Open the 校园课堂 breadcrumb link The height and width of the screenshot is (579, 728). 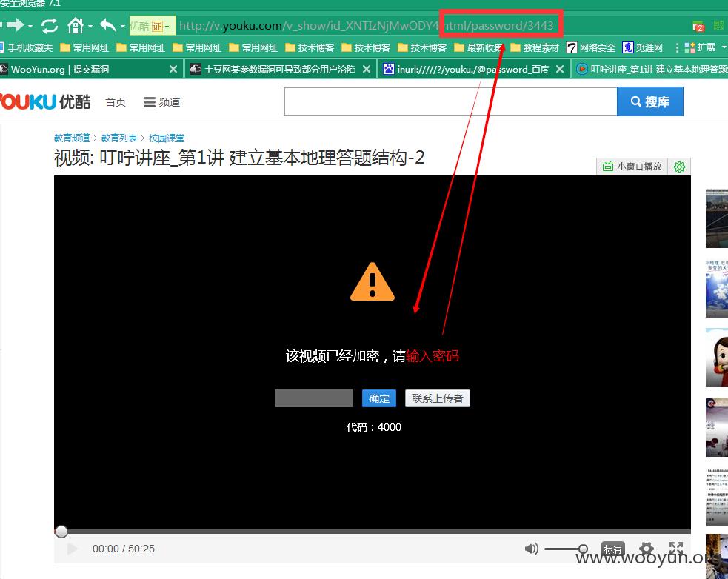167,138
